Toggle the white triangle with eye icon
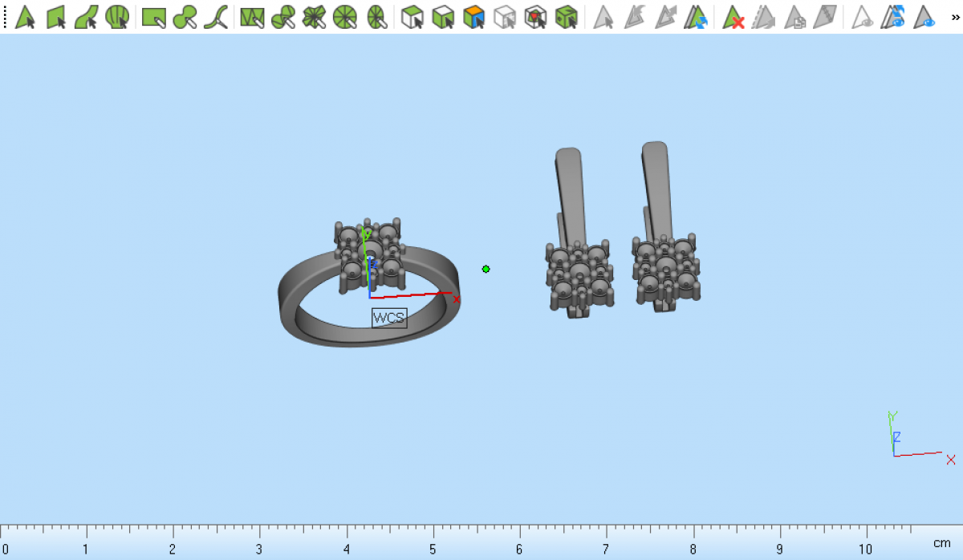 click(863, 16)
